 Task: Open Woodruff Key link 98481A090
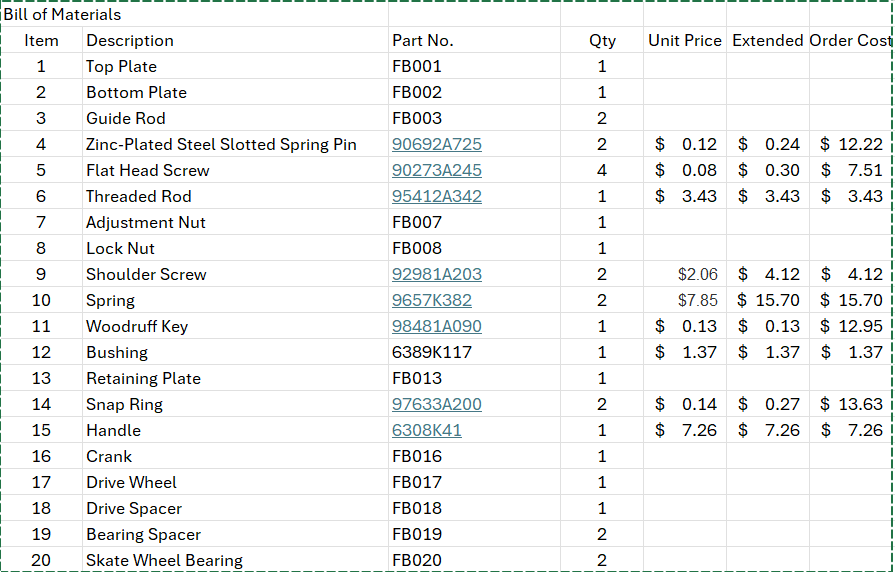[x=436, y=326]
